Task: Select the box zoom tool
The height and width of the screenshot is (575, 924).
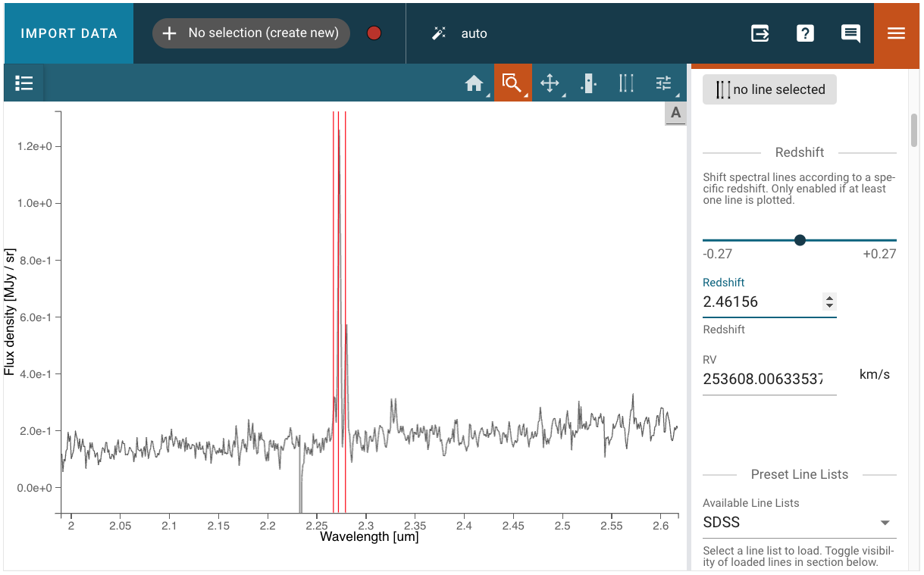Action: coord(512,83)
